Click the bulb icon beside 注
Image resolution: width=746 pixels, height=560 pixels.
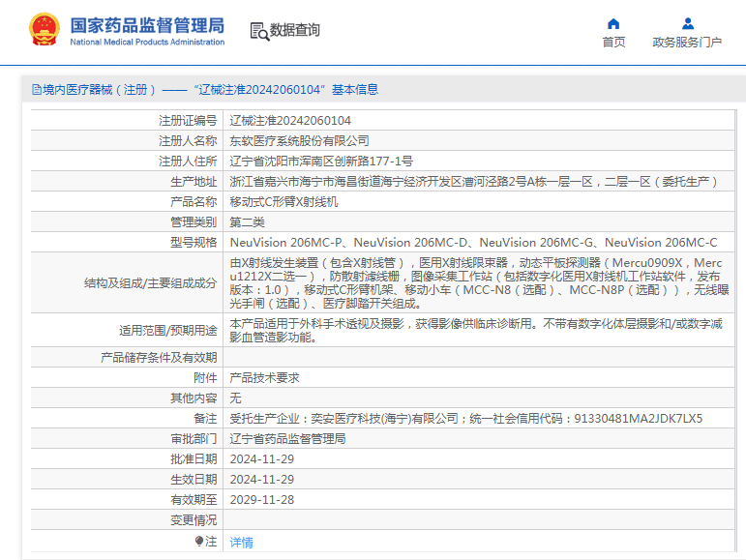click(199, 541)
